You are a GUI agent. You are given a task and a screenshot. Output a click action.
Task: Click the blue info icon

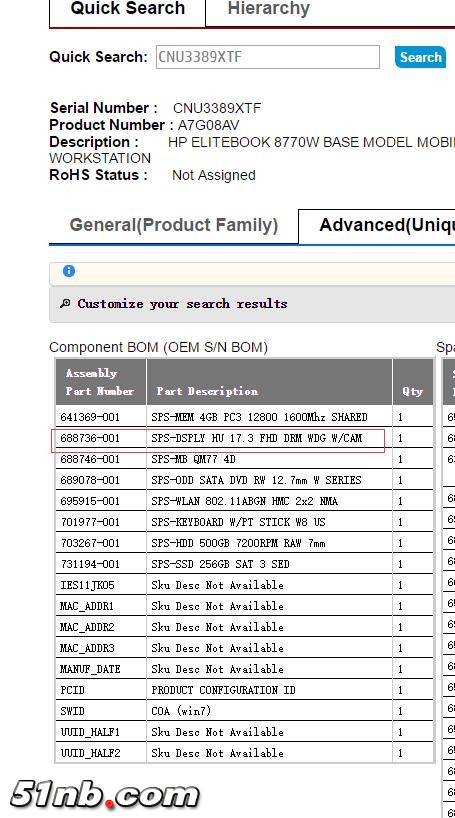(68, 271)
